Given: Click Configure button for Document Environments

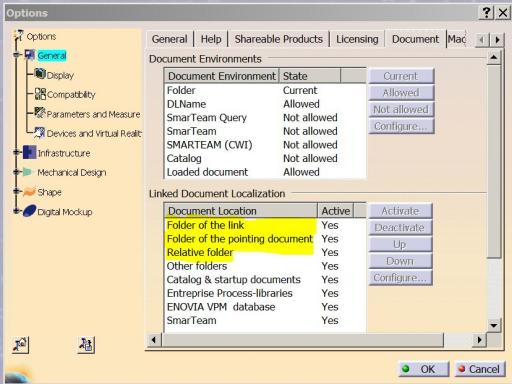Looking at the screenshot, I should coord(401,126).
